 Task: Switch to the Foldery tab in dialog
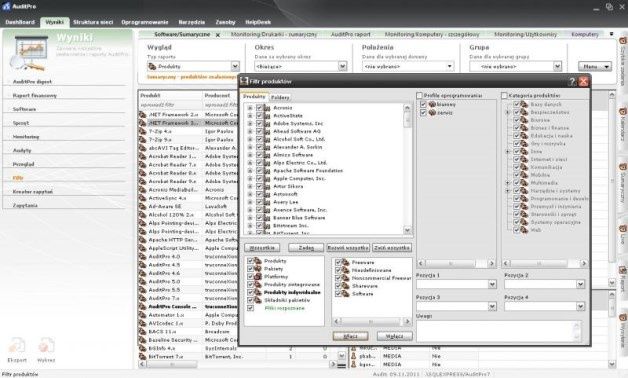point(280,97)
